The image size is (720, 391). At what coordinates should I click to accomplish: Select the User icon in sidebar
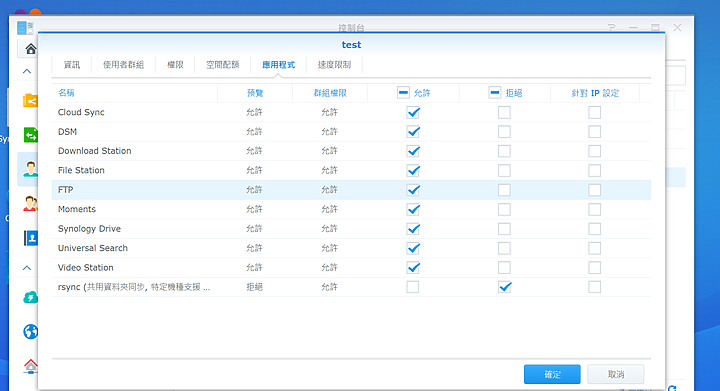click(30, 169)
